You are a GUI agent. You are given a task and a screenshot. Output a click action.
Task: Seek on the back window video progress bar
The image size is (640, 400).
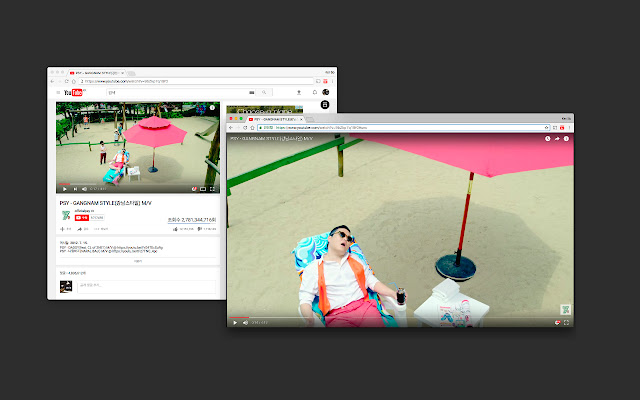click(138, 184)
